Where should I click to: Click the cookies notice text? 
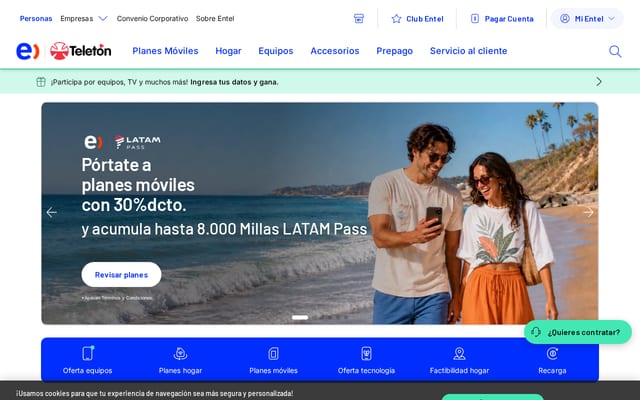tap(154, 393)
